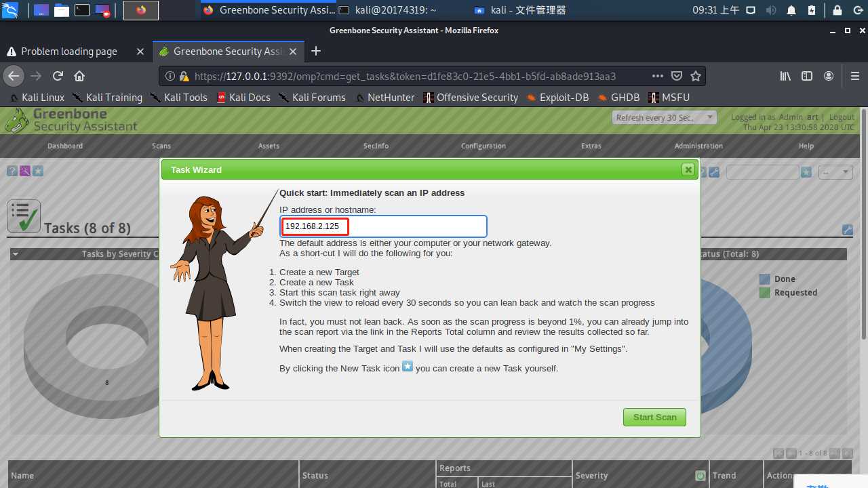The height and width of the screenshot is (488, 868).
Task: Switch to the kali file manager window
Action: [521, 10]
